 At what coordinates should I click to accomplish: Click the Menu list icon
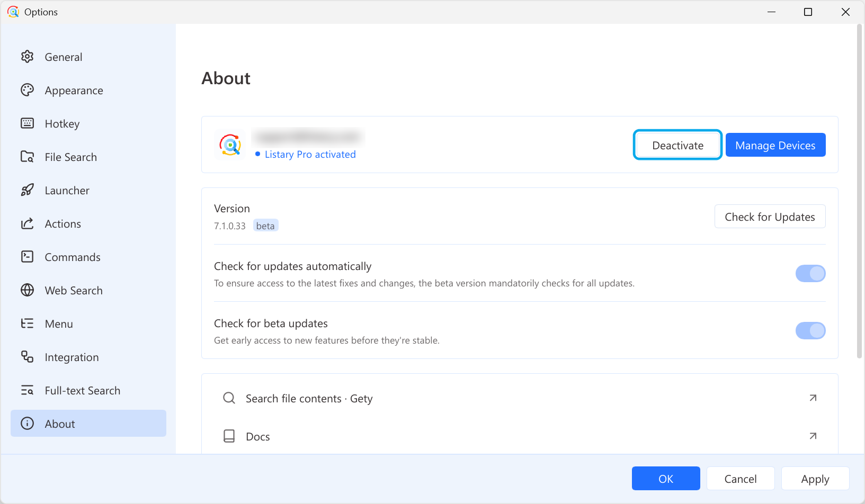point(27,323)
